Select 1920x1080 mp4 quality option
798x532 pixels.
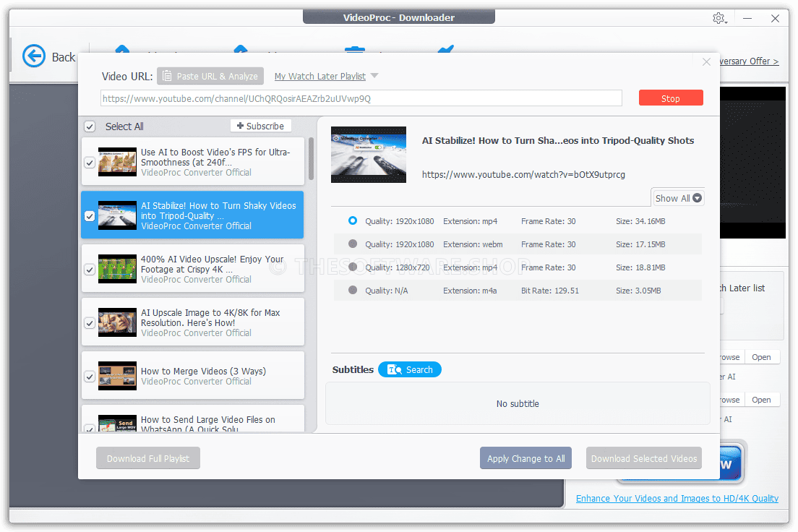pyautogui.click(x=353, y=220)
